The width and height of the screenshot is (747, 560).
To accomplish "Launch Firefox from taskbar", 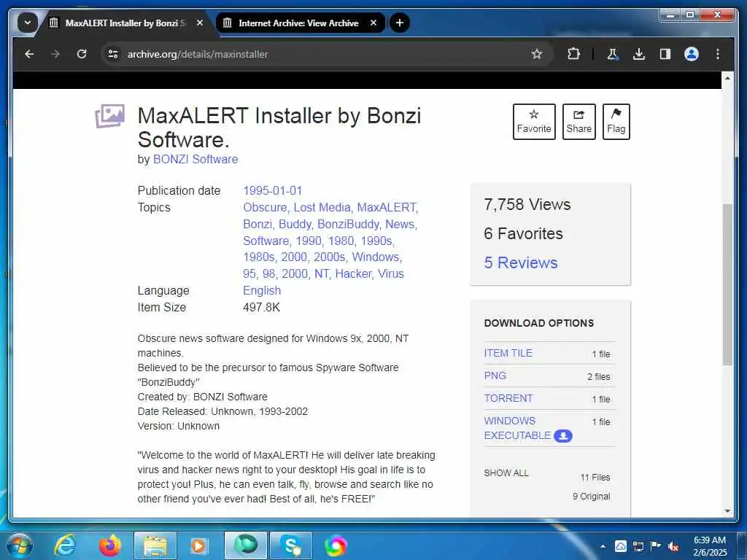I will point(110,545).
